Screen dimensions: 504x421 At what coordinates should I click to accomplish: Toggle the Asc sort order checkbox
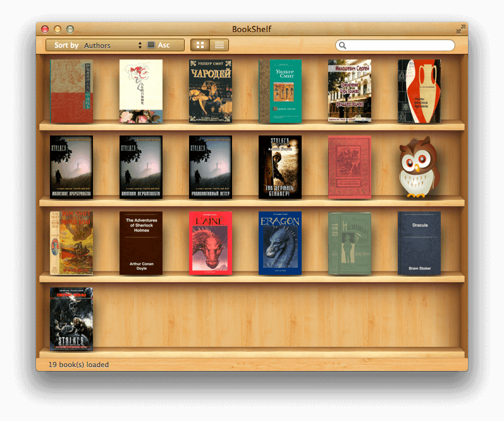click(151, 45)
